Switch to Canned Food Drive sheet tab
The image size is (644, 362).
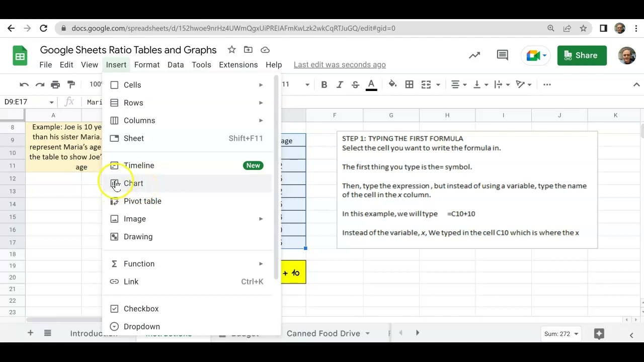[x=323, y=333]
